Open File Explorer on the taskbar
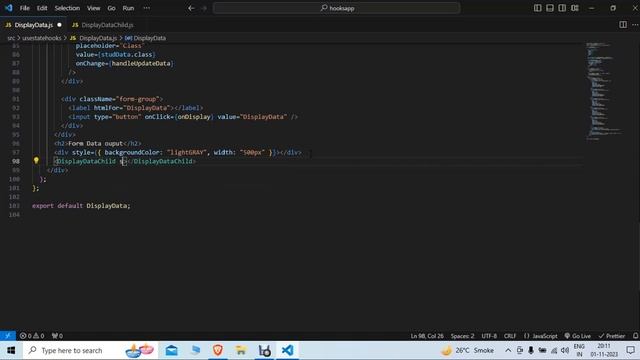Screen dimensions: 640x360 [x=241, y=350]
